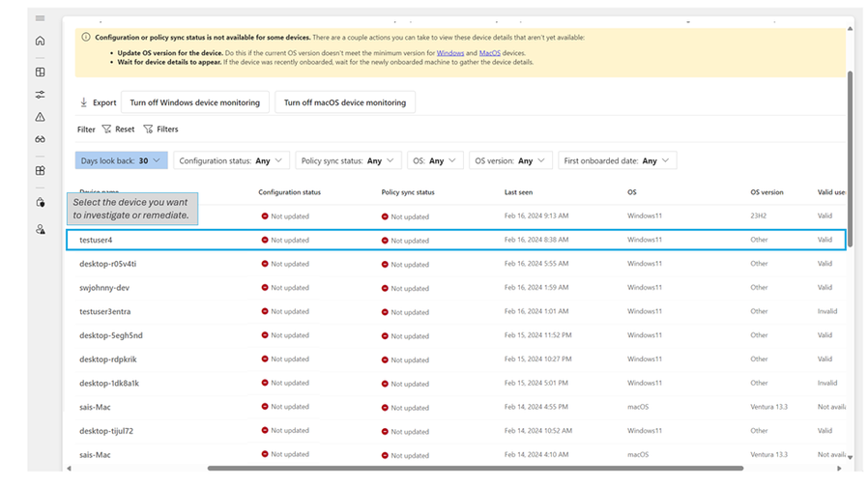The image size is (868, 488).
Task: Click Invalid value in testuser3entra row
Action: [x=827, y=311]
